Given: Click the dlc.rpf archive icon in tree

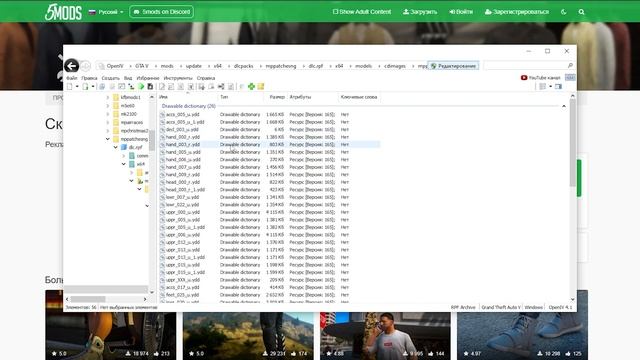Looking at the screenshot, I should coord(124,147).
